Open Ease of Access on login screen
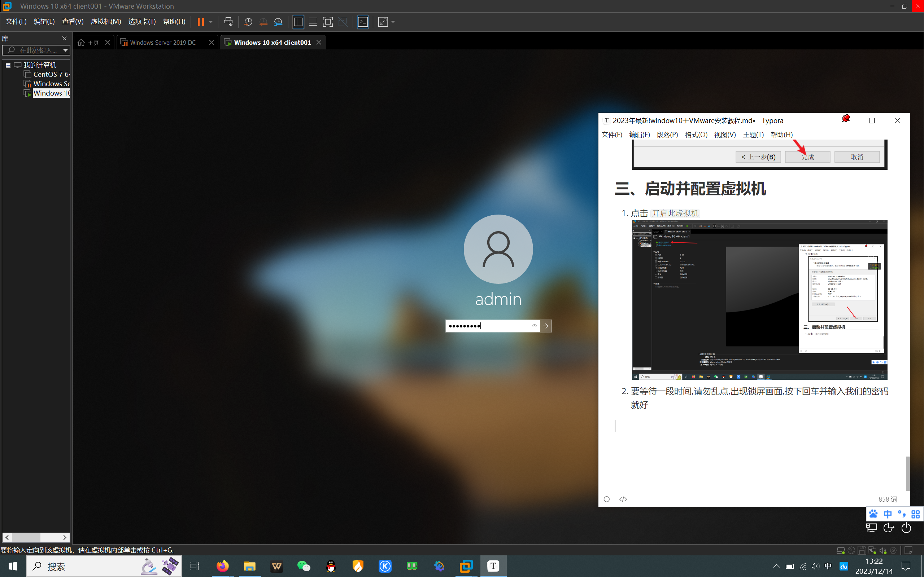The width and height of the screenshot is (924, 577). pyautogui.click(x=889, y=528)
